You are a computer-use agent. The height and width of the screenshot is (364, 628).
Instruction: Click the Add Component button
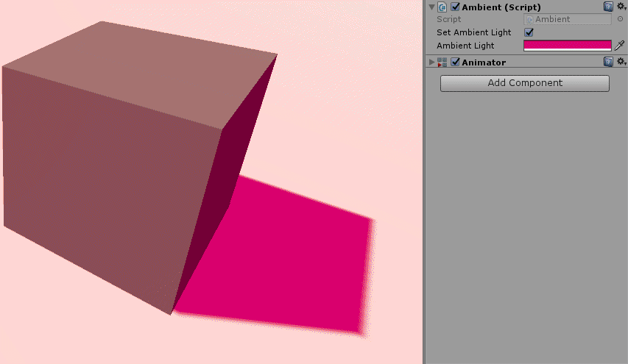coord(524,83)
